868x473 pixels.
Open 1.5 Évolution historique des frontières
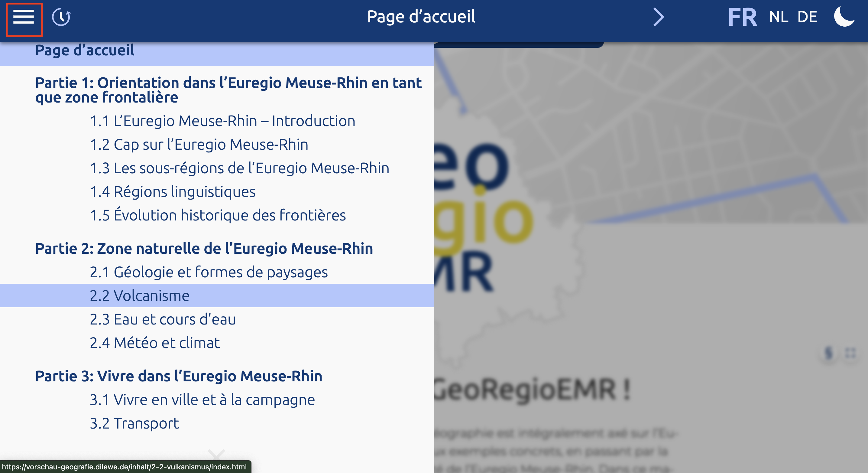click(218, 215)
